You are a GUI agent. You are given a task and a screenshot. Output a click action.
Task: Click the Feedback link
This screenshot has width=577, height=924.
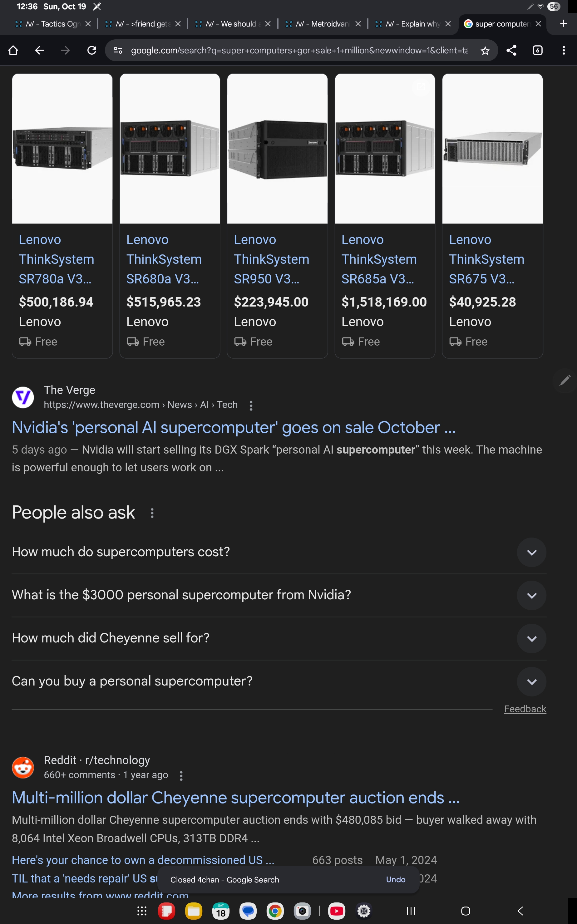point(525,709)
